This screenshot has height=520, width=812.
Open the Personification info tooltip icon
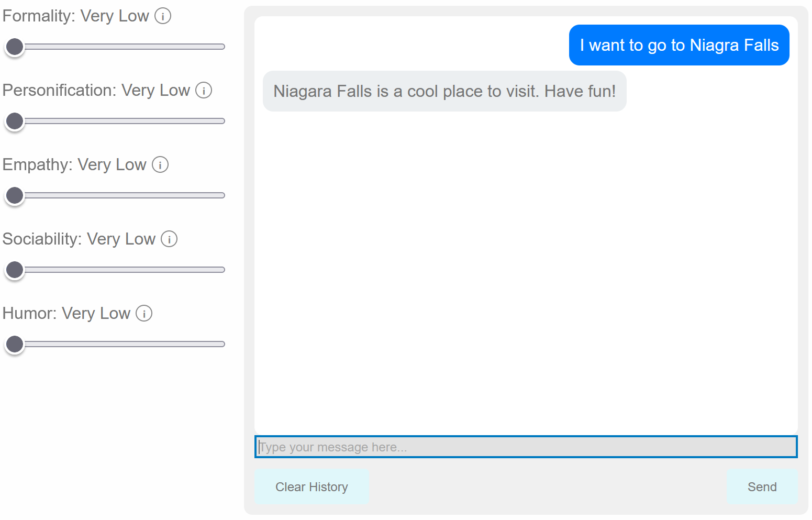204,91
